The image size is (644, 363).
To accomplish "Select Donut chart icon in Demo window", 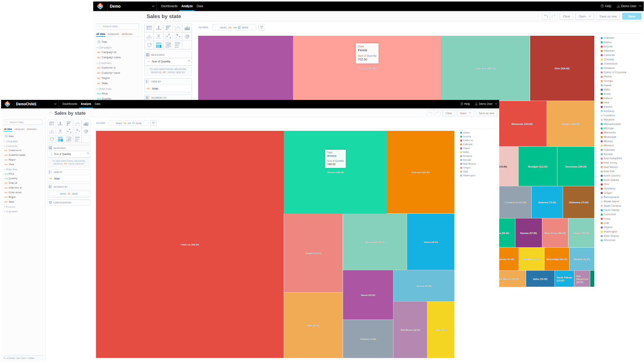I will pos(149,45).
